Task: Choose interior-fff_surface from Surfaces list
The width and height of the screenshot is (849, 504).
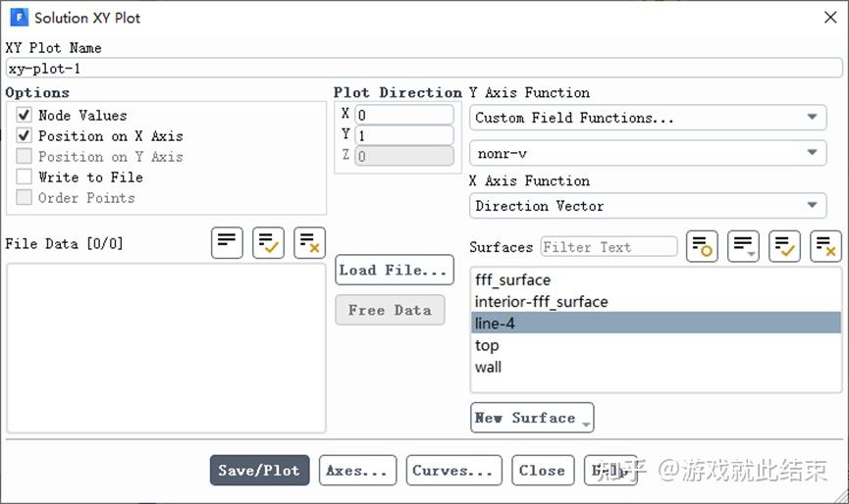Action: tap(656, 302)
